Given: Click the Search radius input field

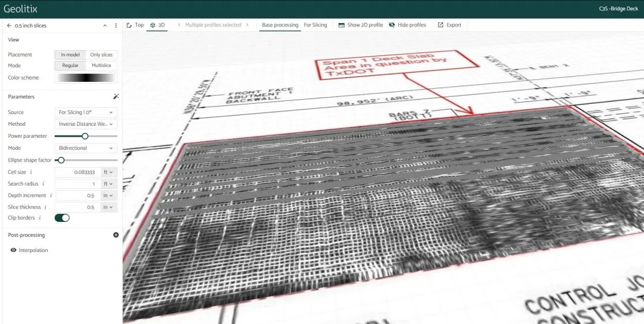Looking at the screenshot, I should click(78, 184).
